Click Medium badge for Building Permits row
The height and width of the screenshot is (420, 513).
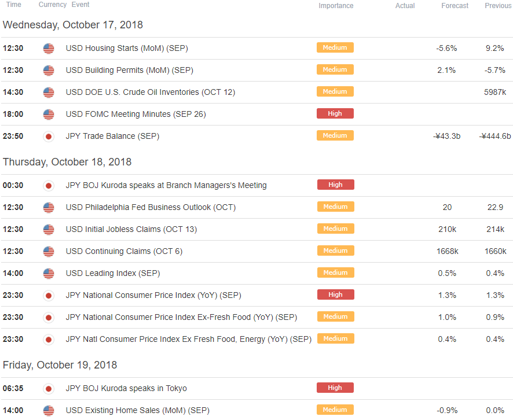pos(335,69)
